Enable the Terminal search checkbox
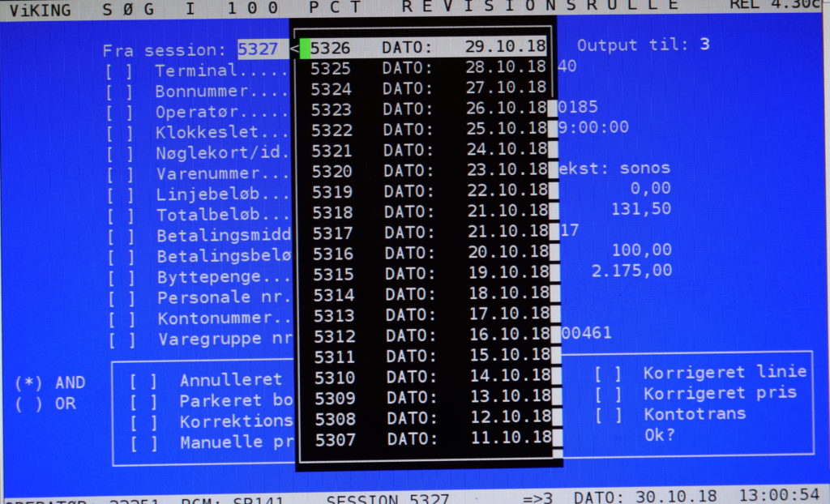830x504 pixels. coord(118,70)
